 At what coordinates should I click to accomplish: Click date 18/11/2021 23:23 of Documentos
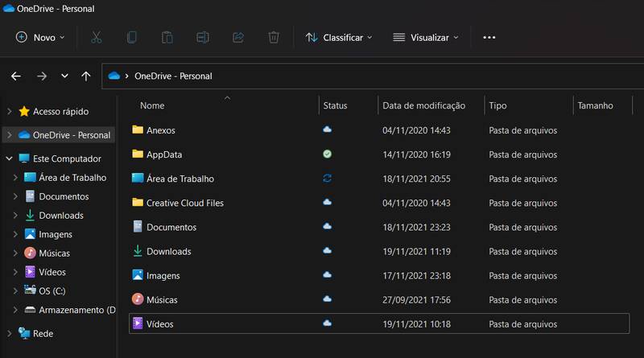click(416, 227)
